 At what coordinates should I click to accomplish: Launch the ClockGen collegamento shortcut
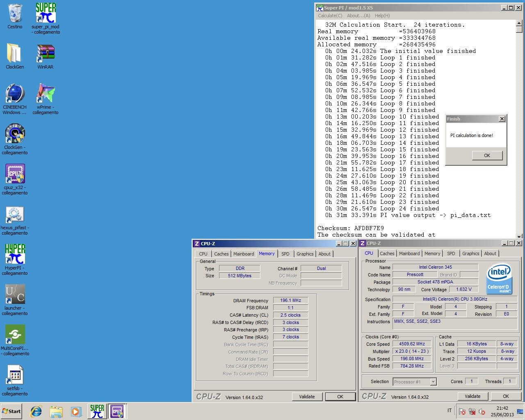[15, 139]
